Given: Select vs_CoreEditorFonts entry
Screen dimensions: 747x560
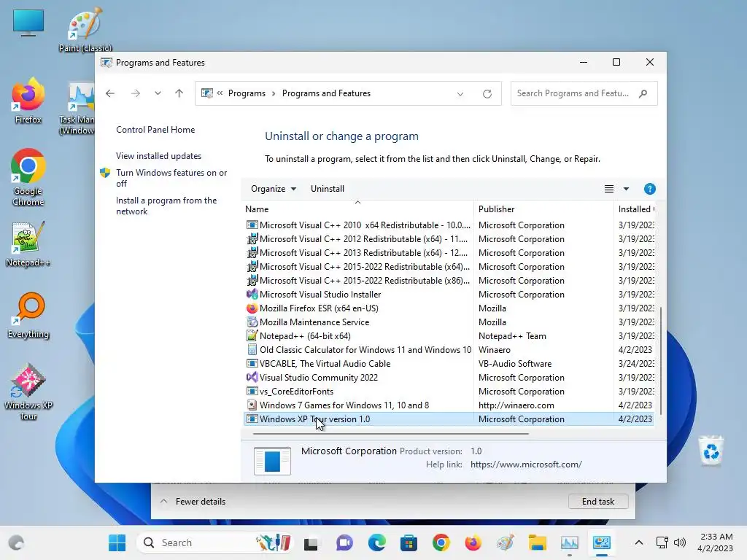Looking at the screenshot, I should click(x=449, y=392).
